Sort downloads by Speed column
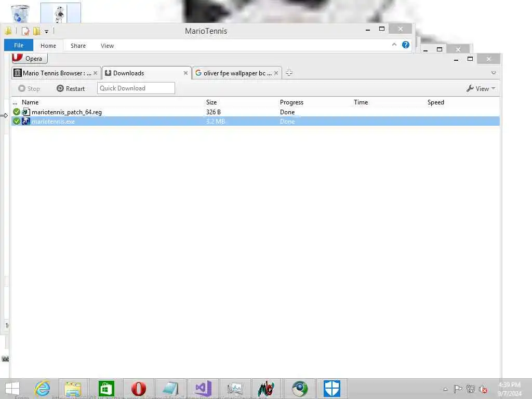Viewport: 532px width, 399px height. click(436, 102)
